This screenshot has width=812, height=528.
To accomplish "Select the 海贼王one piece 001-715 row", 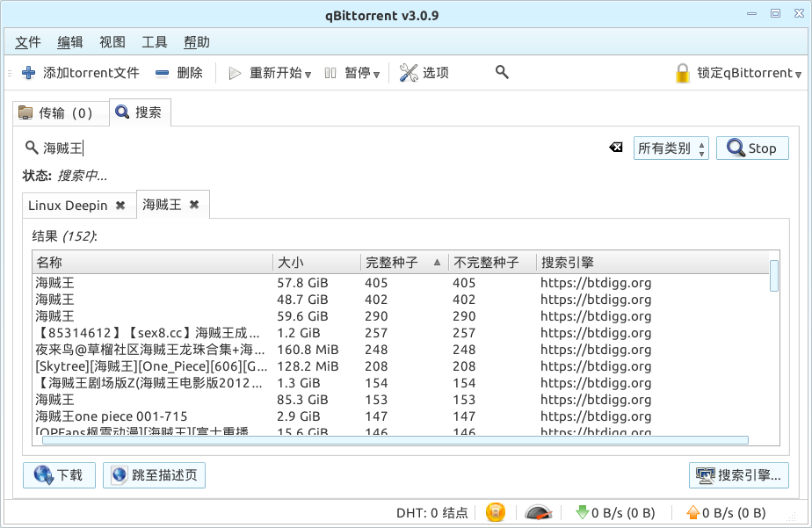I will (401, 416).
